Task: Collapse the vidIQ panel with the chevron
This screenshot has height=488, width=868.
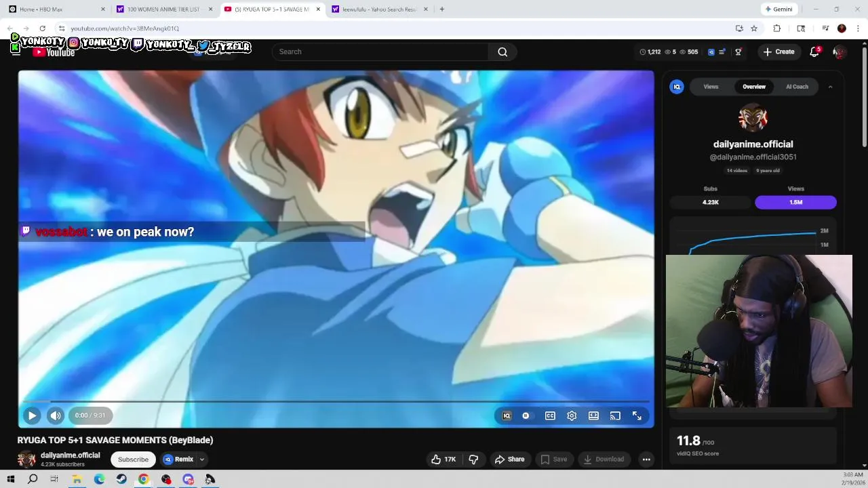Action: tap(830, 87)
